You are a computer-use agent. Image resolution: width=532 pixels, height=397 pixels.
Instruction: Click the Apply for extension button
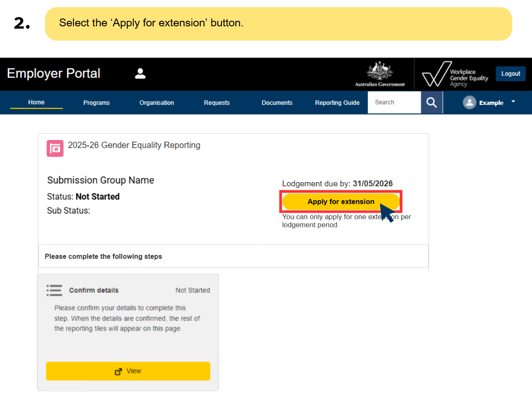(x=341, y=202)
